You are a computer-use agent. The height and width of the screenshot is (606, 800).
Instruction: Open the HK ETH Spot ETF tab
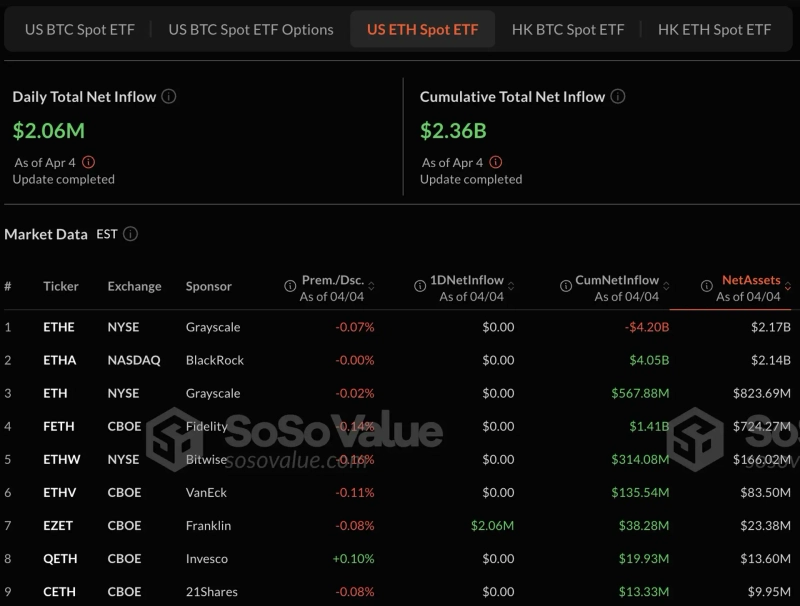pos(715,29)
